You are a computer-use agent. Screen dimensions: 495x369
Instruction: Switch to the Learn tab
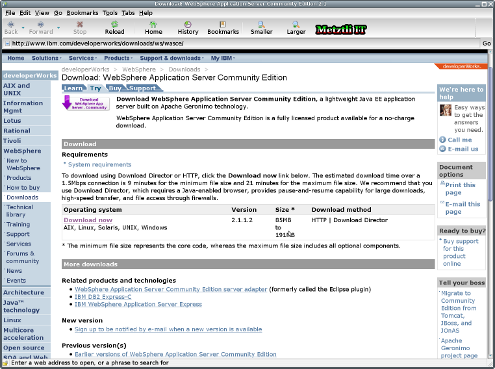[x=73, y=88]
